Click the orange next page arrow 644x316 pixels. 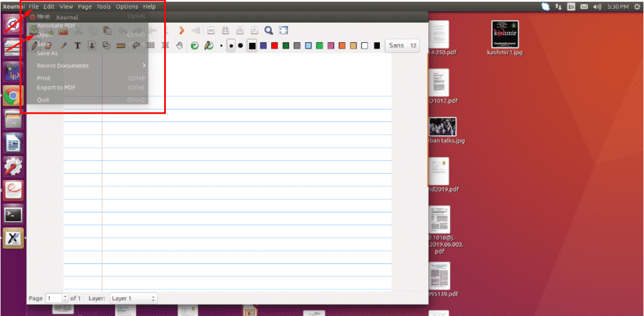[181, 30]
